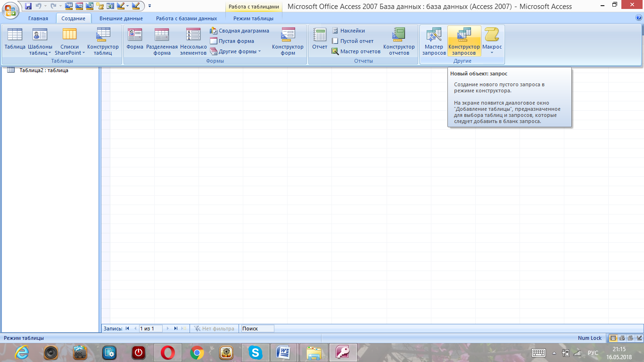644x362 pixels.
Task: Open Internet Explorer from the taskbar
Action: 22,353
